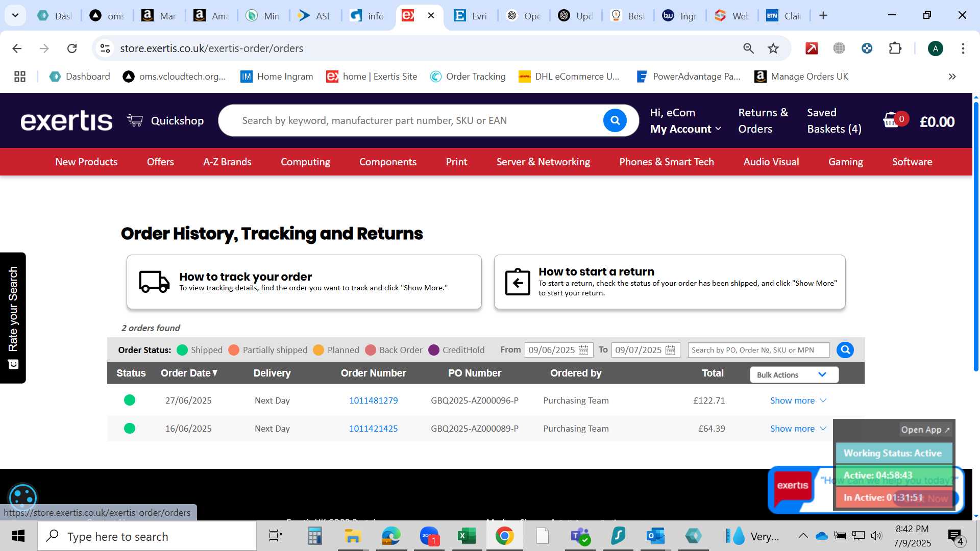
Task: Open the From date calendar picker
Action: [583, 350]
